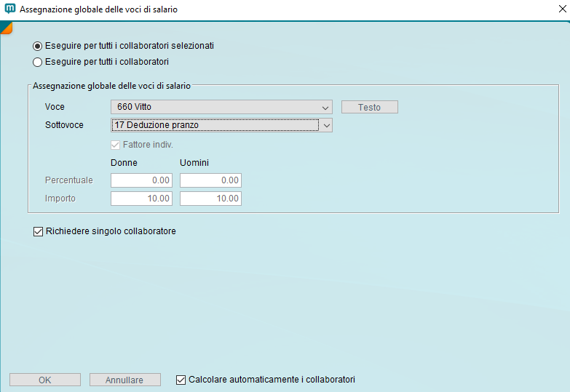Screen dimensions: 570x392
Task: Click the Uomini Percentuale field
Action: click(x=210, y=180)
